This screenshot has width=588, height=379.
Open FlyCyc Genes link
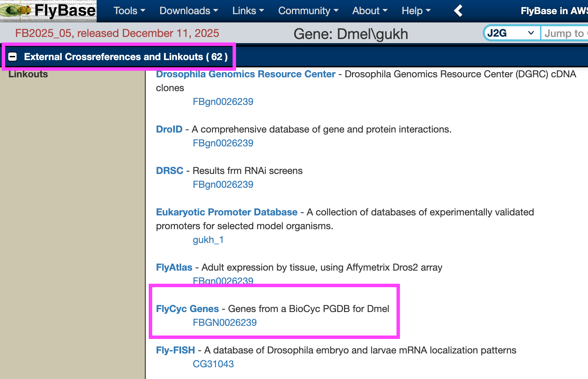tap(187, 309)
